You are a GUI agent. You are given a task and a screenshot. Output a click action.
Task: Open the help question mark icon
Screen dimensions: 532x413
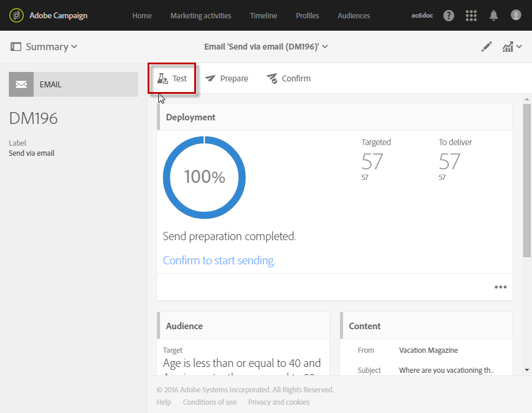(x=449, y=15)
